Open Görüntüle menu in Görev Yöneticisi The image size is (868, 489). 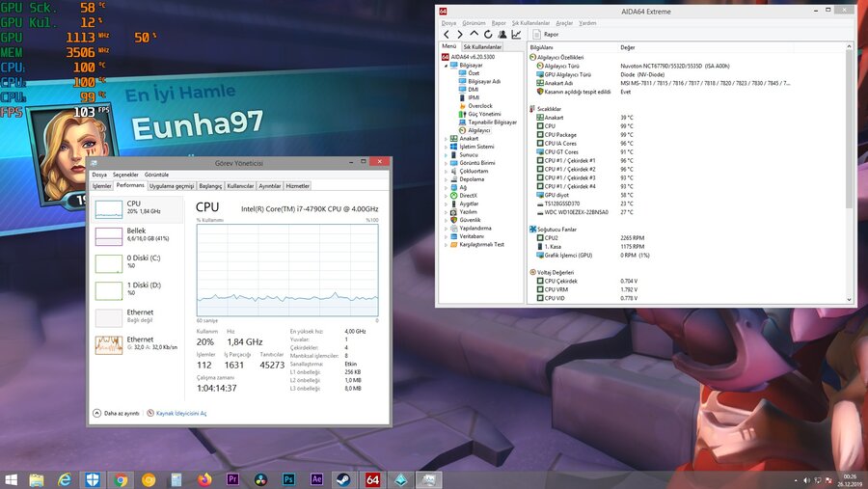(156, 175)
